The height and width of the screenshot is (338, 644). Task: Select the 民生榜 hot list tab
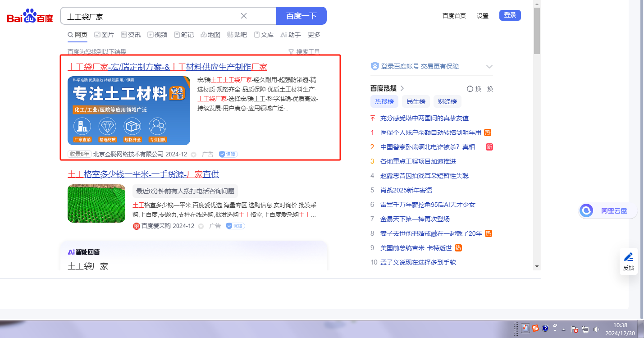tap(416, 101)
